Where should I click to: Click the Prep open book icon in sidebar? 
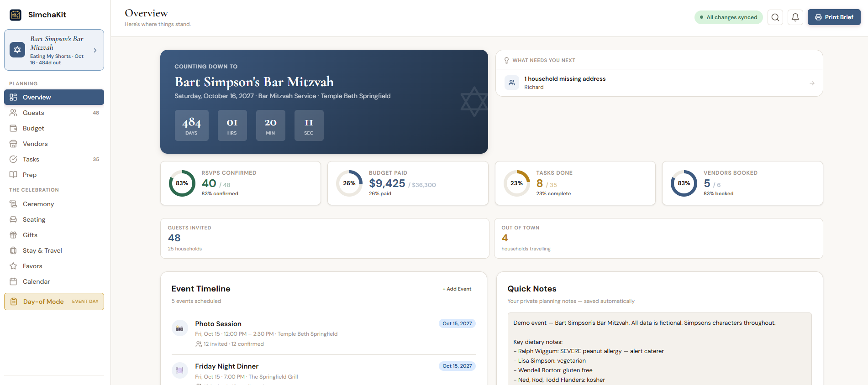(13, 175)
